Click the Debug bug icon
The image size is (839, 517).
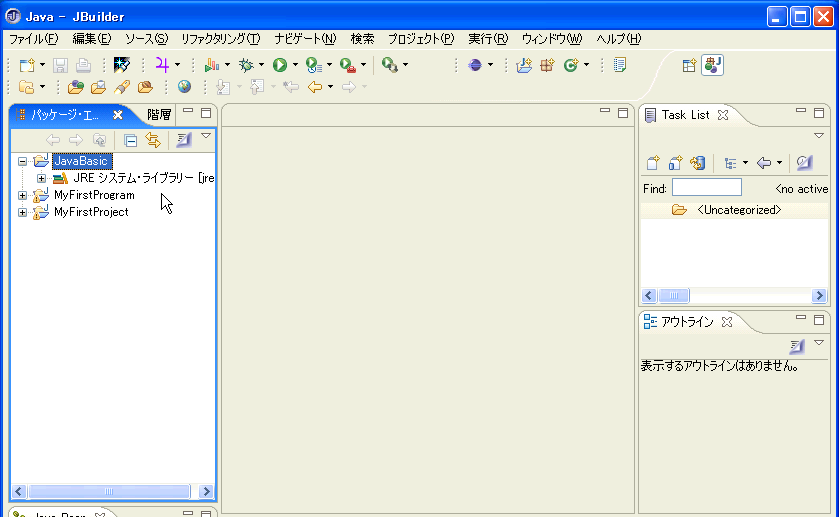point(245,65)
